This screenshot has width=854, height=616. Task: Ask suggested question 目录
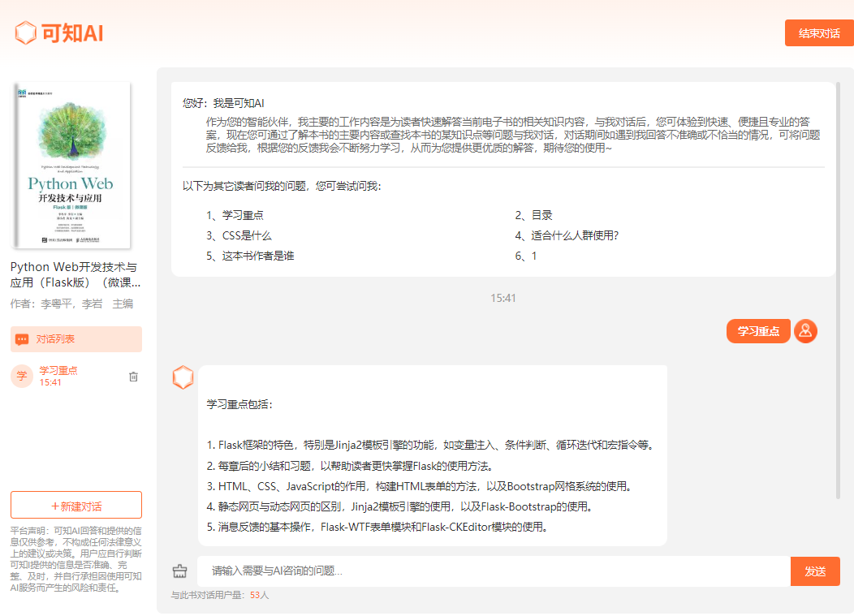coord(541,215)
